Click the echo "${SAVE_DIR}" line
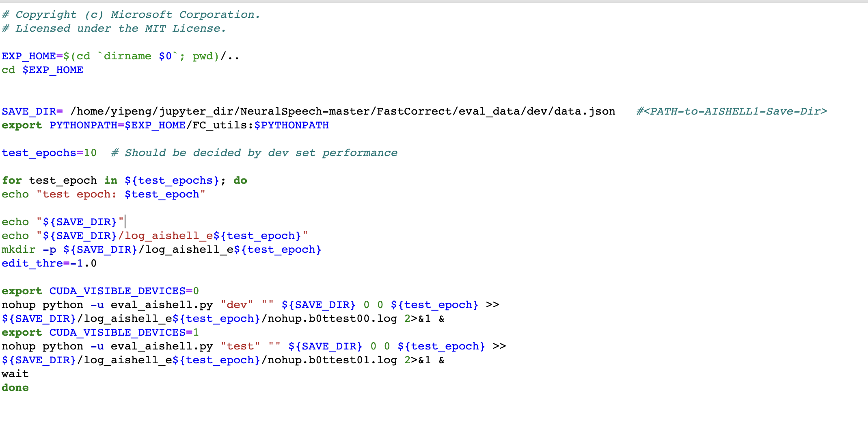868x421 pixels. click(x=63, y=222)
